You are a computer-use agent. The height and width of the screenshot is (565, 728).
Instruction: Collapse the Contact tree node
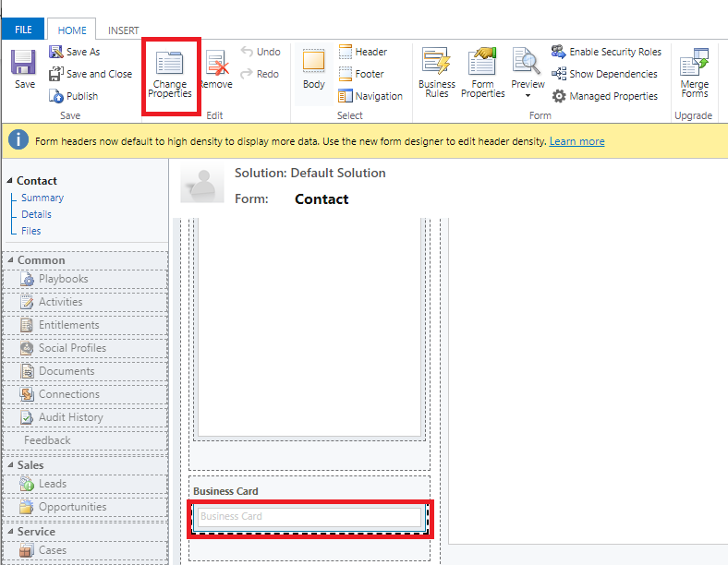click(10, 180)
